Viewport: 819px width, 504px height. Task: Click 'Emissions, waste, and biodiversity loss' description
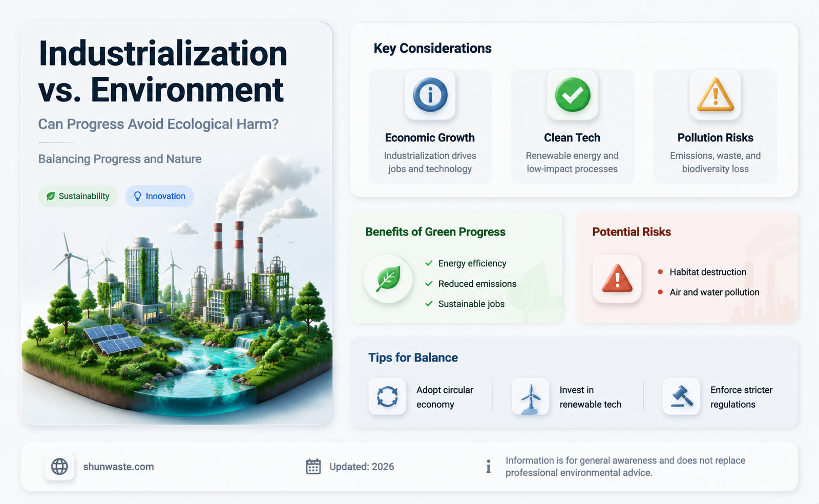point(715,162)
